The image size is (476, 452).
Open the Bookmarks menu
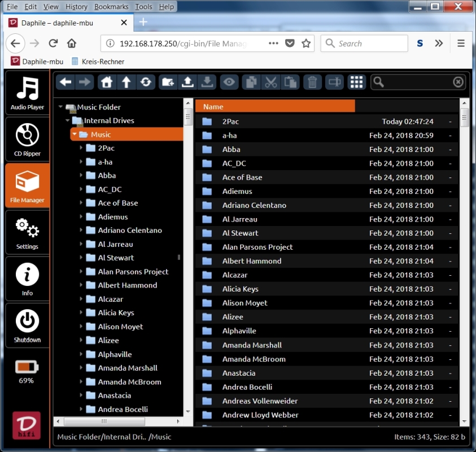[111, 7]
